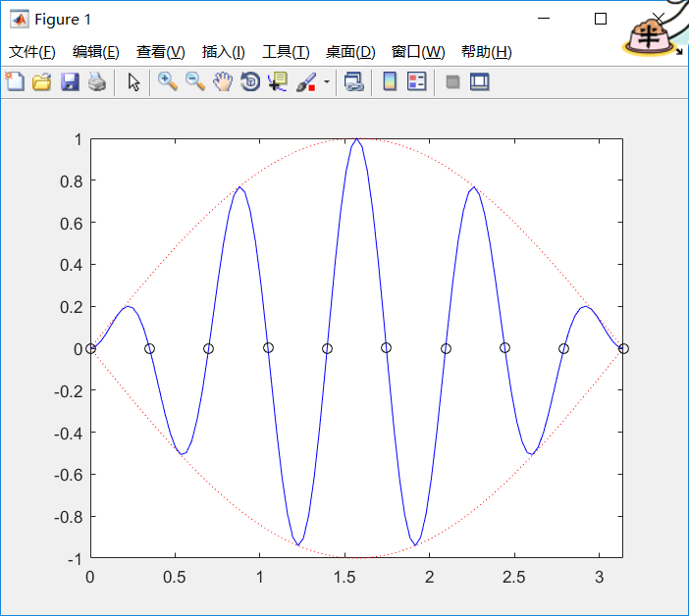
Task: Save the figure with the floppy icon
Action: [70, 81]
